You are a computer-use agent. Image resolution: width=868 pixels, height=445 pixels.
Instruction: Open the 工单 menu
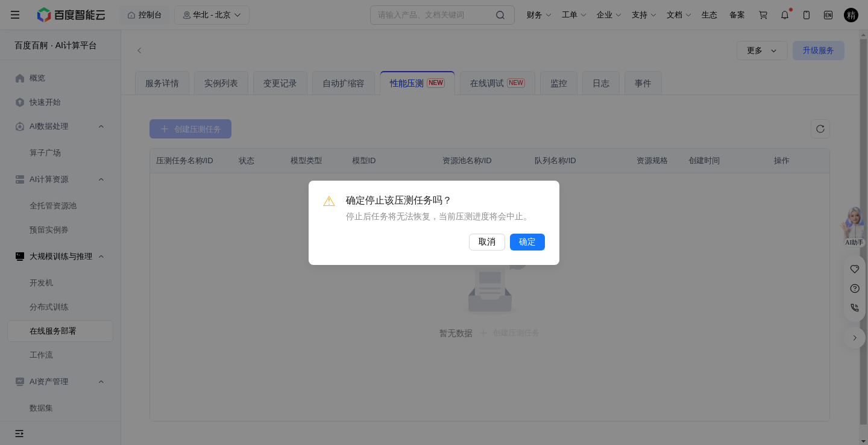coord(574,15)
